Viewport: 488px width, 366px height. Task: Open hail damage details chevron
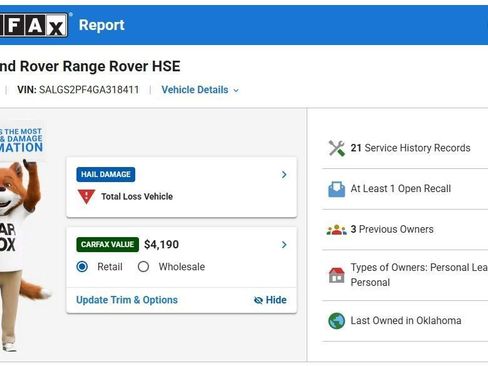(284, 175)
